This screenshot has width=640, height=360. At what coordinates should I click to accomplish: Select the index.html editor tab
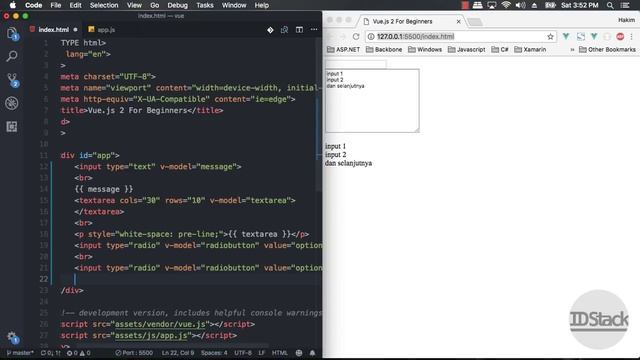point(53,30)
